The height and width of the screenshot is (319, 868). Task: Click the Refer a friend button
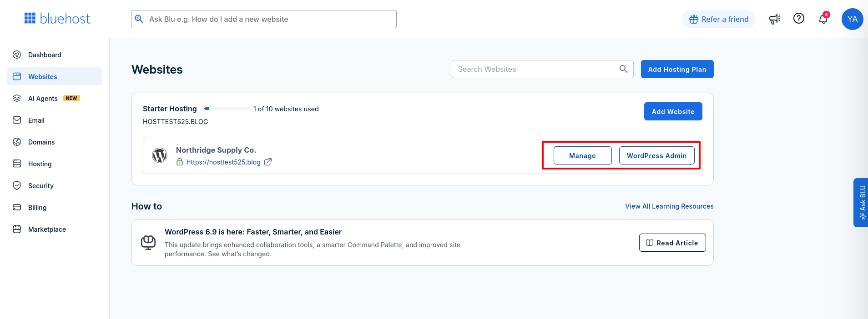click(x=719, y=19)
